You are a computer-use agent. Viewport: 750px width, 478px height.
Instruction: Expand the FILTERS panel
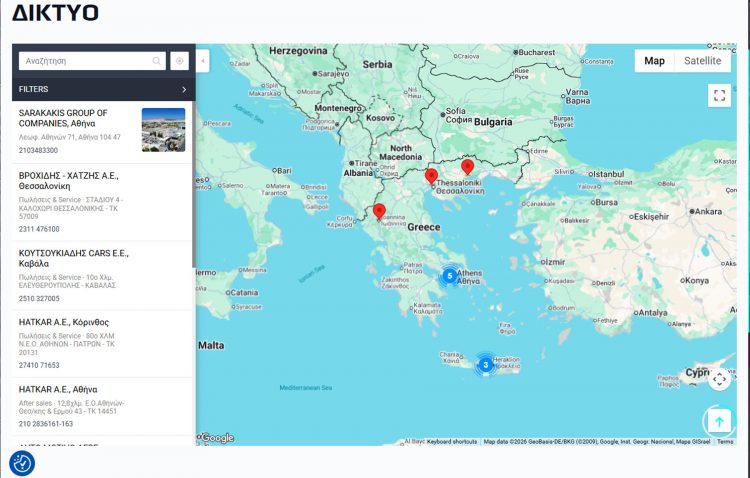click(183, 89)
